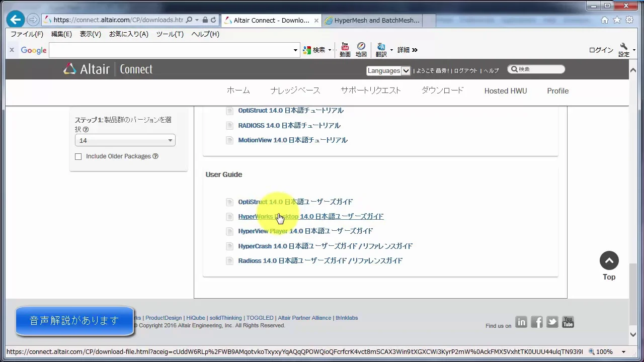
Task: Close the Altair Connect - Downloads tab
Action: (316, 21)
